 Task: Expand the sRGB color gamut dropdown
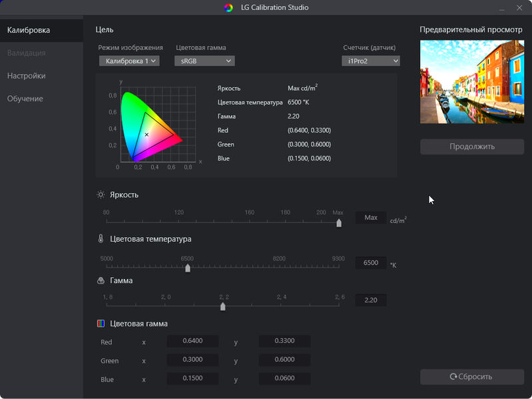click(x=204, y=61)
